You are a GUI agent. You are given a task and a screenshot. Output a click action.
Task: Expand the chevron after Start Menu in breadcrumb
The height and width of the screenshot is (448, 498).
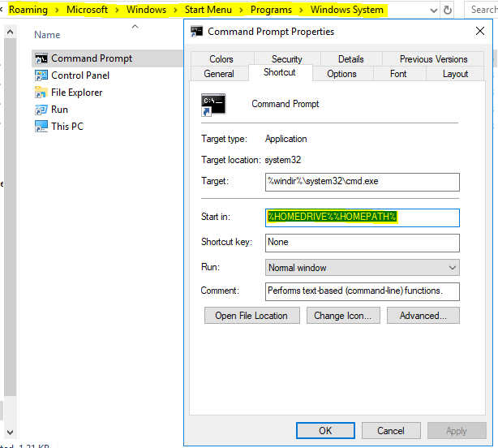[x=241, y=11]
